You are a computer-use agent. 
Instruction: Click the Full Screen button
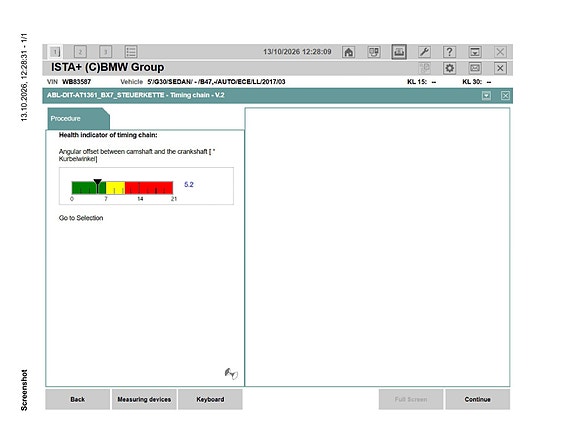(x=411, y=399)
